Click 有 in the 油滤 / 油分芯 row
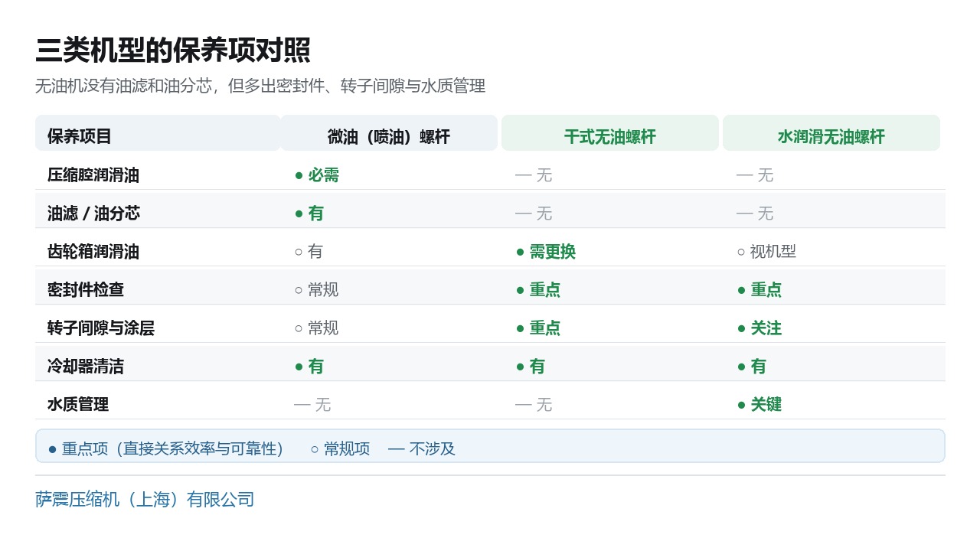This screenshot has width=980, height=551. pos(309,213)
